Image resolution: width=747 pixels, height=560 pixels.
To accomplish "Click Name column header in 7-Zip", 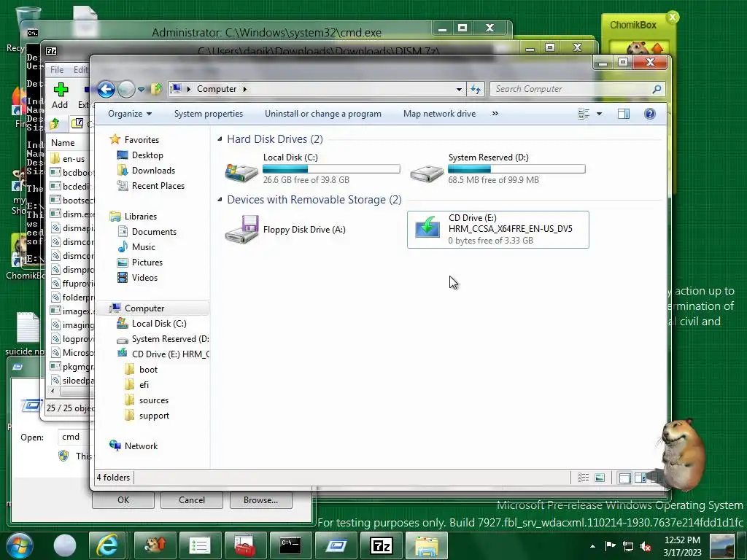I will pyautogui.click(x=63, y=143).
